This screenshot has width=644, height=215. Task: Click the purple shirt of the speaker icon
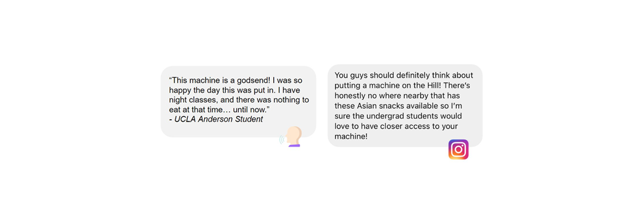coord(294,145)
